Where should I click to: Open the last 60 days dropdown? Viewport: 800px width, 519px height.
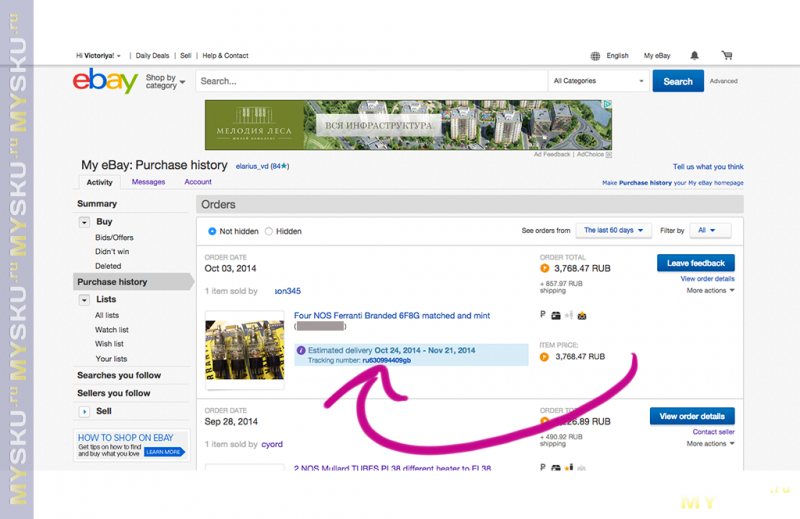(614, 230)
